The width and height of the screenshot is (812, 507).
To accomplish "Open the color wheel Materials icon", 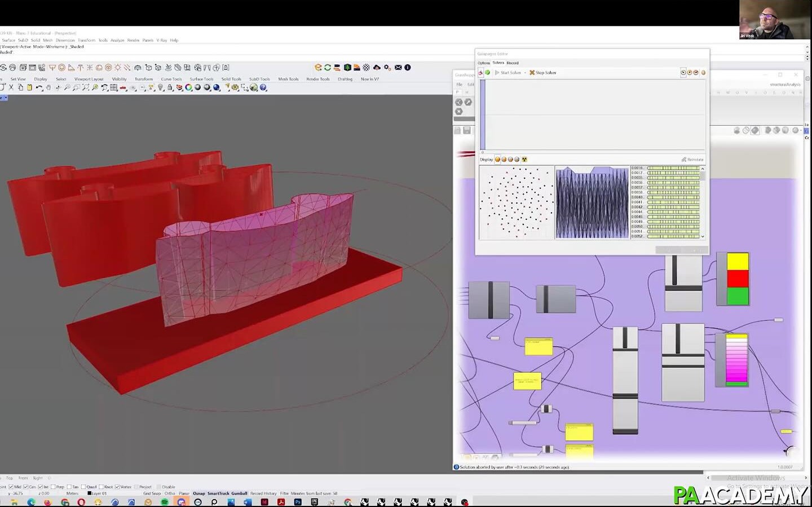I will pos(188,87).
